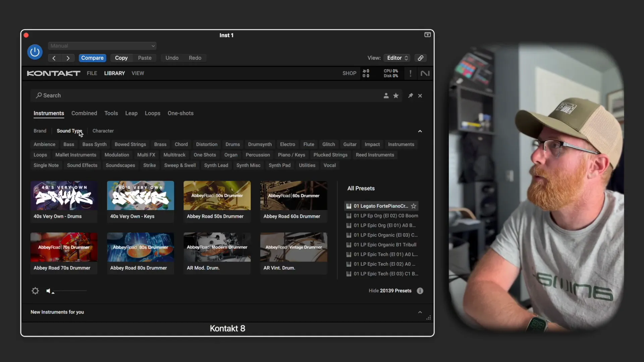The width and height of the screenshot is (644, 362).
Task: Pin the browser with the pin icon
Action: coord(410,96)
